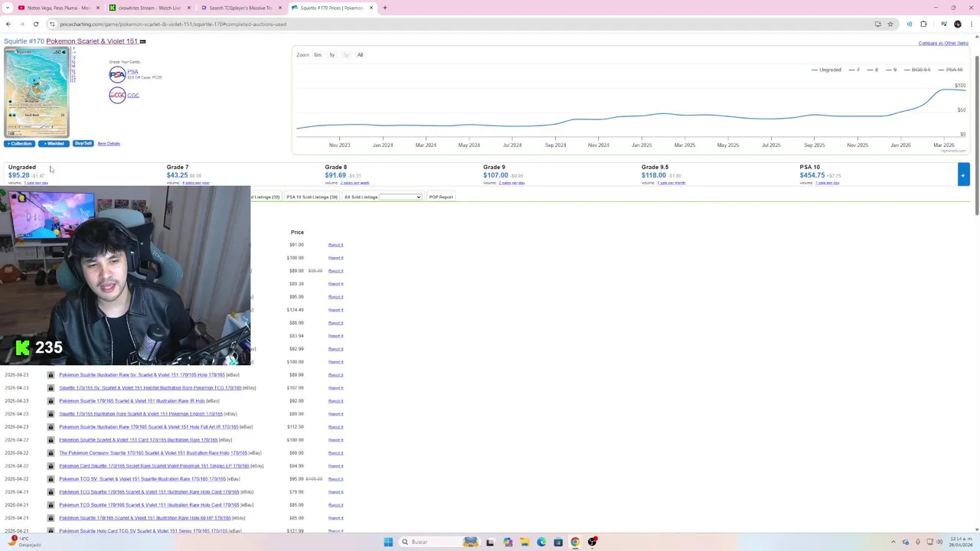Open Chrome icon in taskbar
The height and width of the screenshot is (551, 980).
point(575,542)
